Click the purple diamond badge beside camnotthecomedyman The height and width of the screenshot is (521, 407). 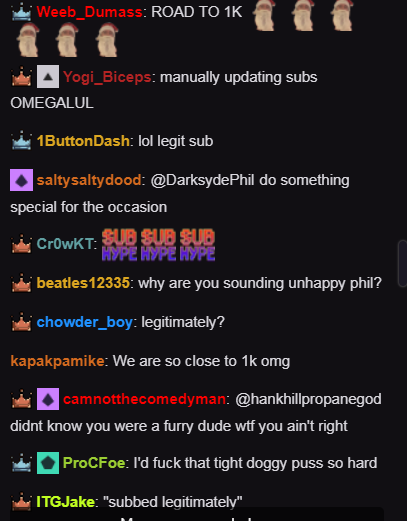pos(48,399)
